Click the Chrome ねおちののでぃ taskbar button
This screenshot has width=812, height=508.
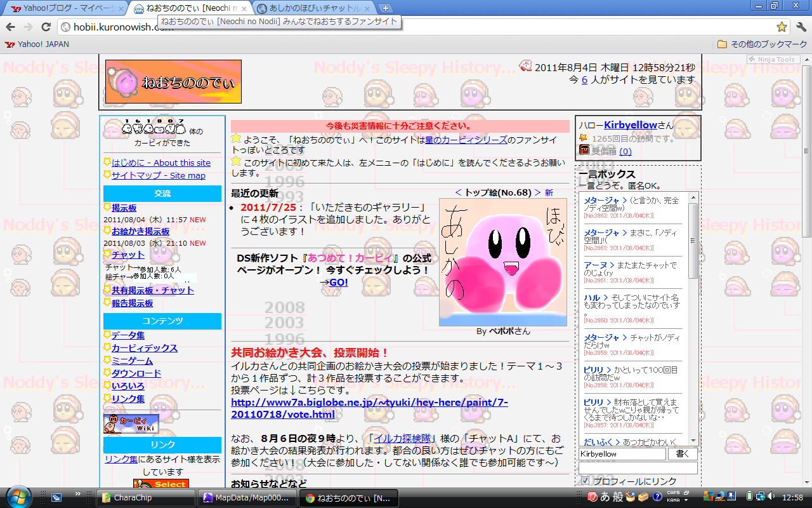pyautogui.click(x=350, y=498)
